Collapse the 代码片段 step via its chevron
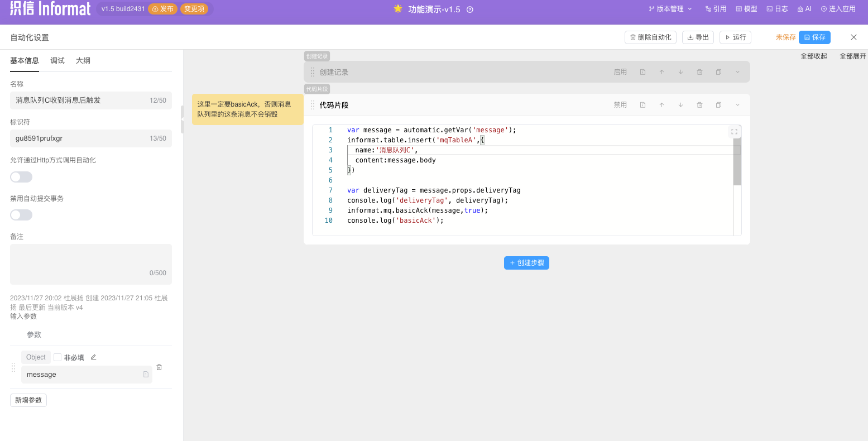Image resolution: width=868 pixels, height=441 pixels. click(737, 104)
